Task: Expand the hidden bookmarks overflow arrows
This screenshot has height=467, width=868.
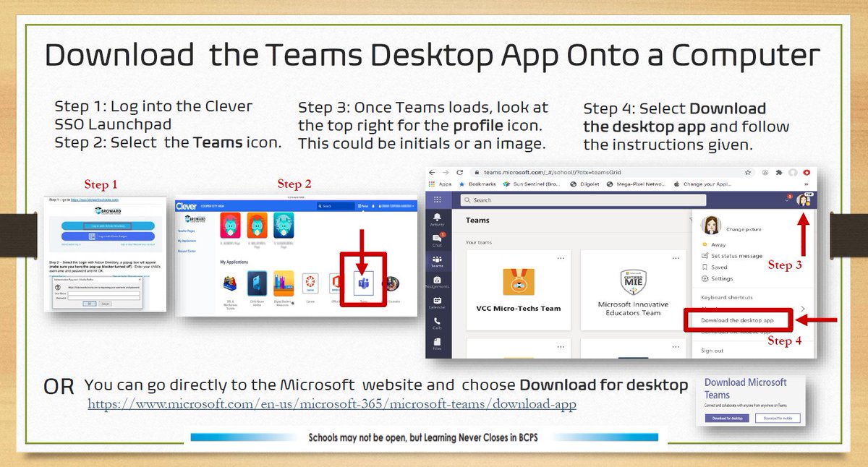Action: pyautogui.click(x=807, y=184)
